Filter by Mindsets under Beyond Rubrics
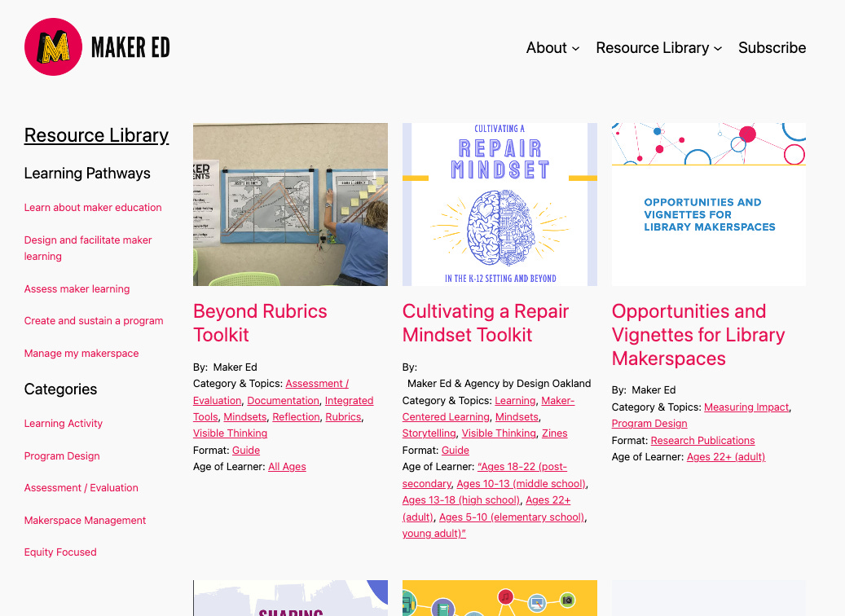 (x=245, y=417)
